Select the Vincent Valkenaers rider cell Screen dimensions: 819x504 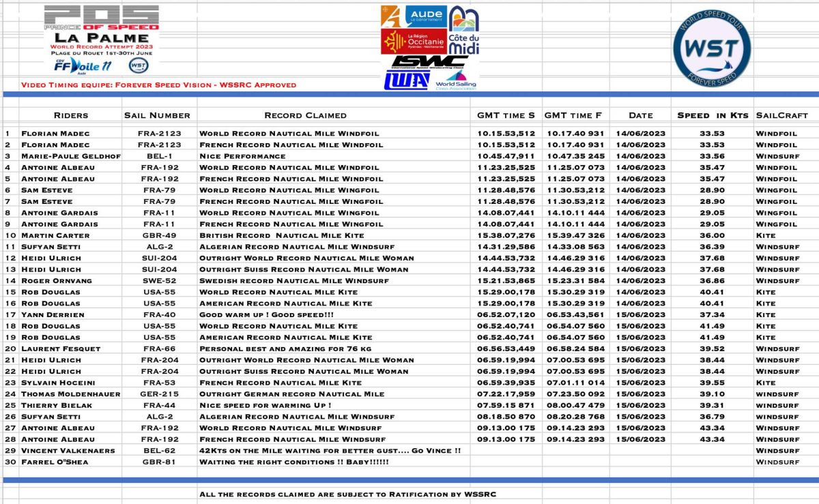coord(68,451)
